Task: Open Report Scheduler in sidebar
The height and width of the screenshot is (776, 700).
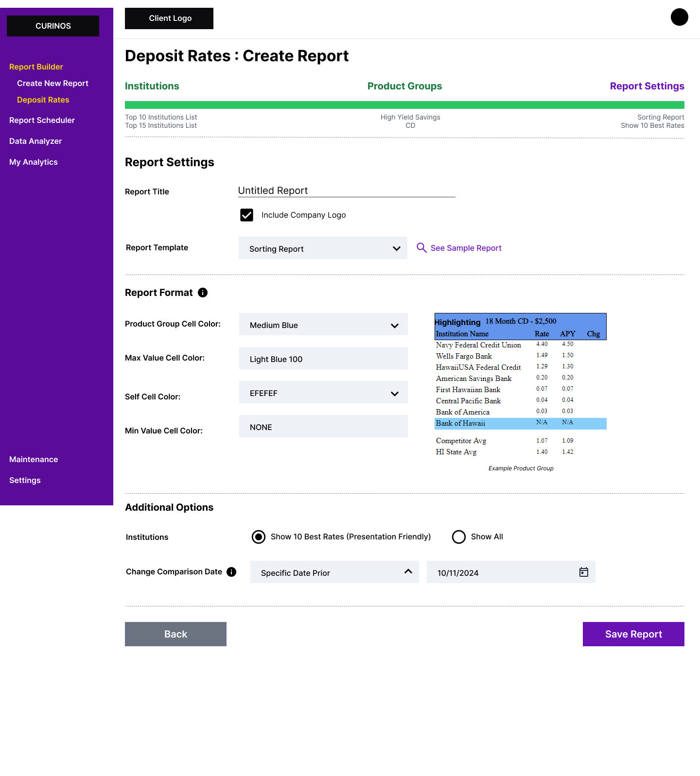Action: 42,120
